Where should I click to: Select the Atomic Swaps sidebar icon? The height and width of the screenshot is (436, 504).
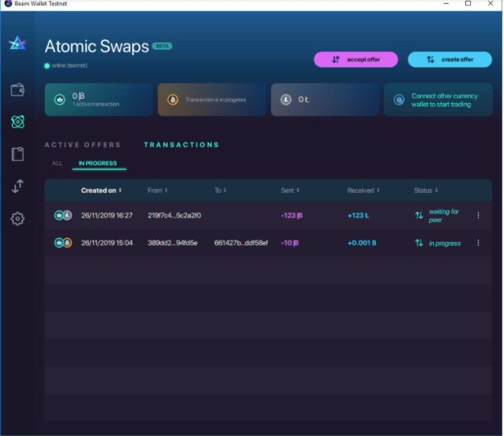pyautogui.click(x=17, y=122)
